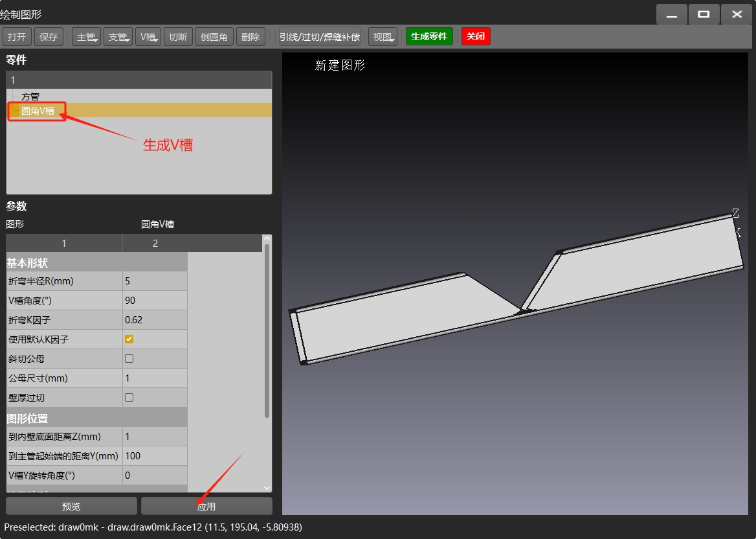Select 方管 in the parts tree
The image size is (756, 539).
tap(30, 97)
